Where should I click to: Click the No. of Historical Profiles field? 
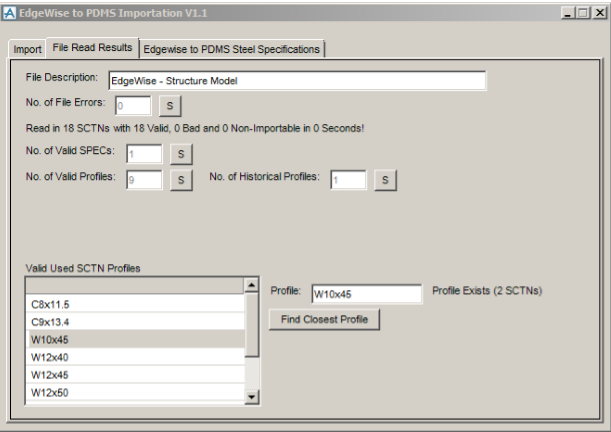348,180
